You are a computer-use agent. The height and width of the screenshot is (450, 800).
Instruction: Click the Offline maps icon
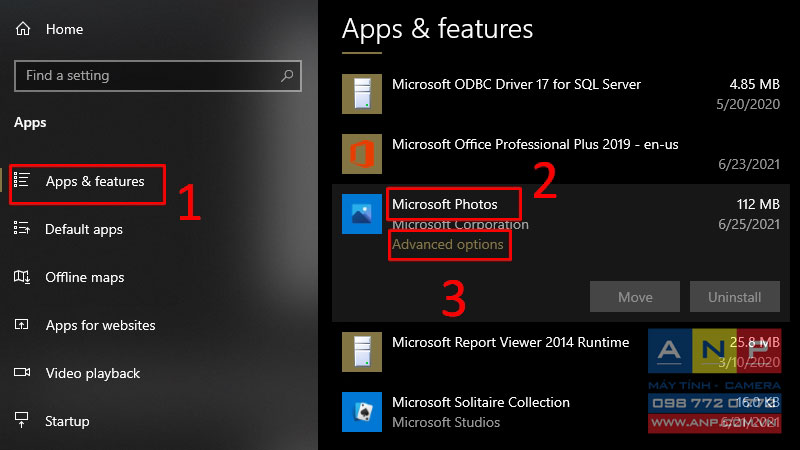21,277
